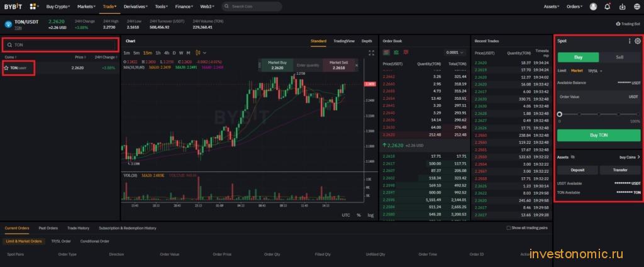Select the D daily interval

click(x=174, y=53)
